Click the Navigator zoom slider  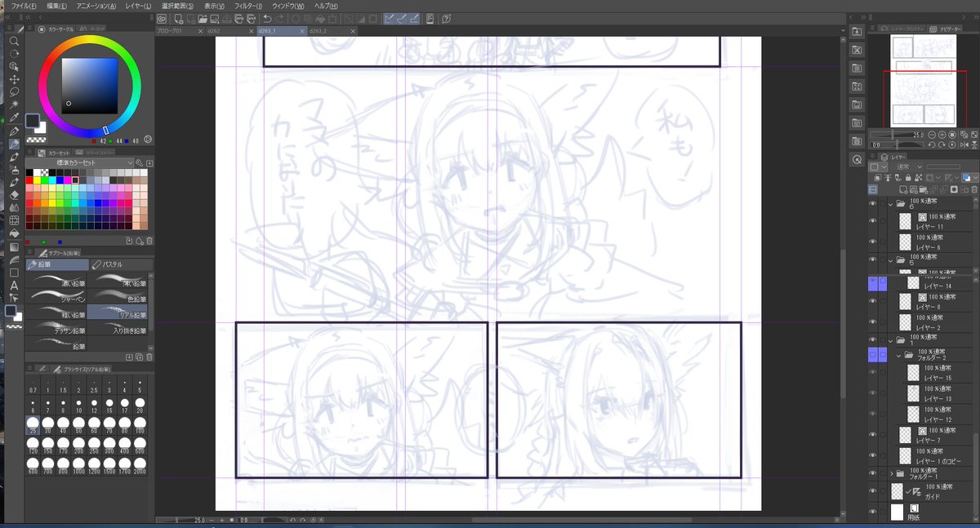coord(897,134)
